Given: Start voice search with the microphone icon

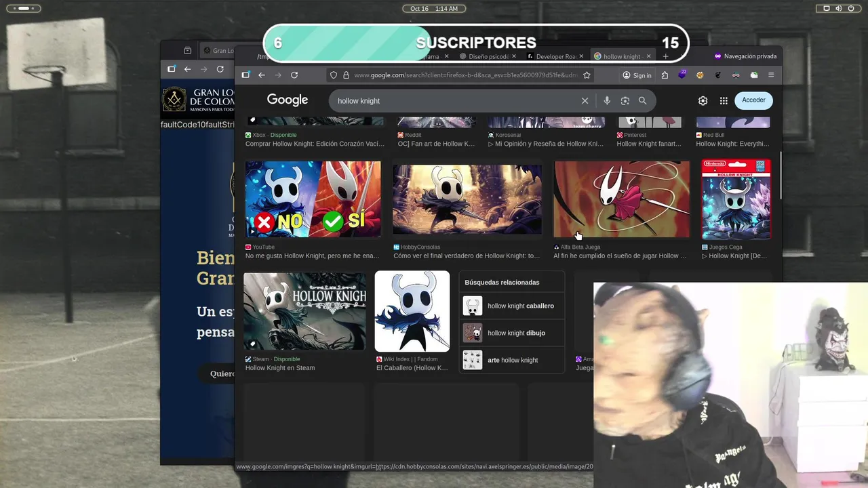Looking at the screenshot, I should [x=607, y=101].
